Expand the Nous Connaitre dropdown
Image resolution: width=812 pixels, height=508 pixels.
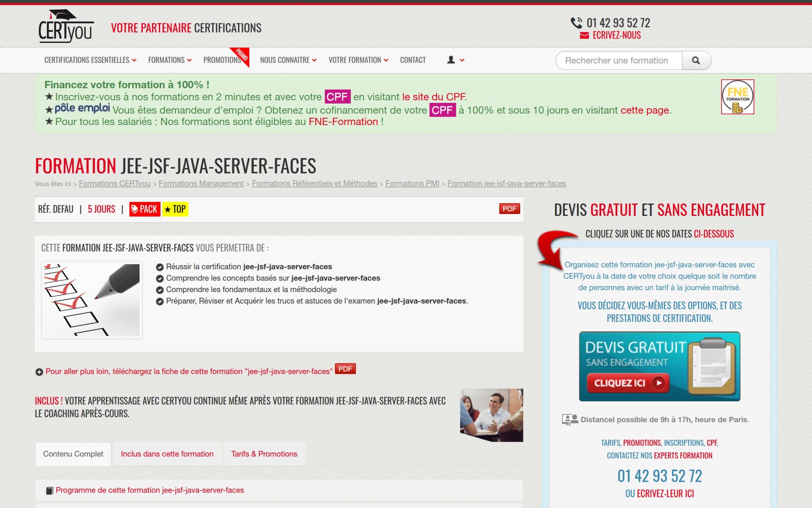point(288,60)
